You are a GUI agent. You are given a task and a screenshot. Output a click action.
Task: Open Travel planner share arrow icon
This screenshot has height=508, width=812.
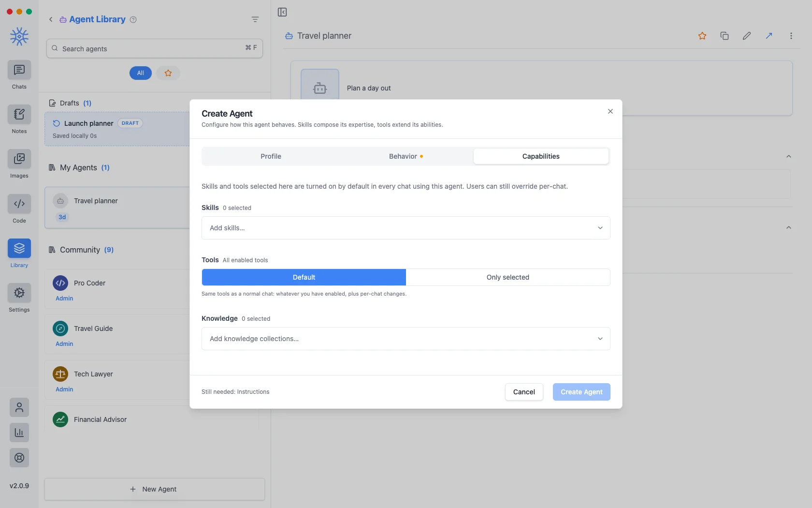point(769,36)
